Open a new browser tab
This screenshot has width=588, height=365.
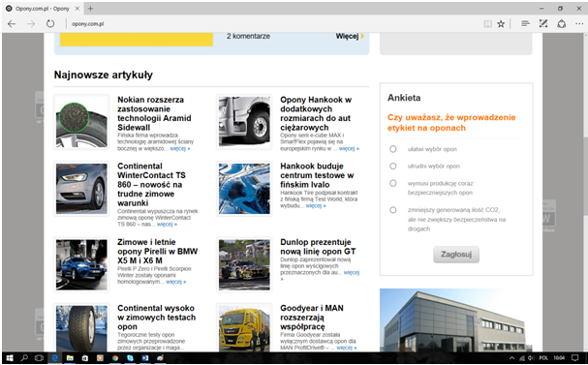point(90,9)
